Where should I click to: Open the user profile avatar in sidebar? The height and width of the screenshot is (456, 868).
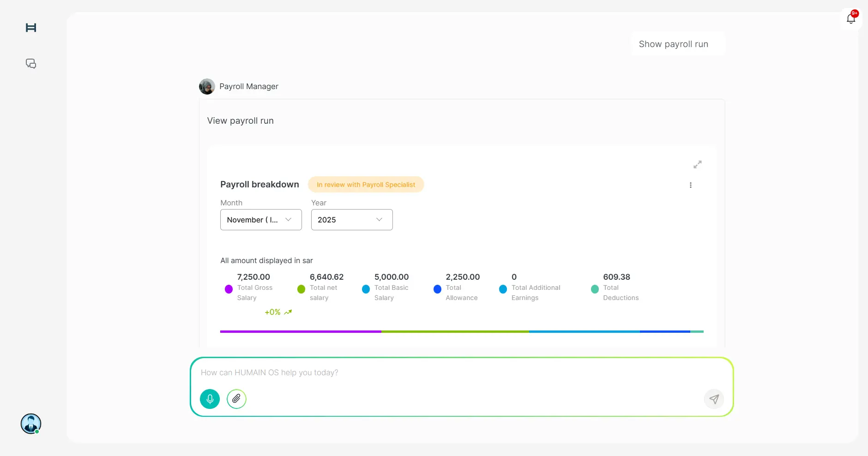click(31, 424)
